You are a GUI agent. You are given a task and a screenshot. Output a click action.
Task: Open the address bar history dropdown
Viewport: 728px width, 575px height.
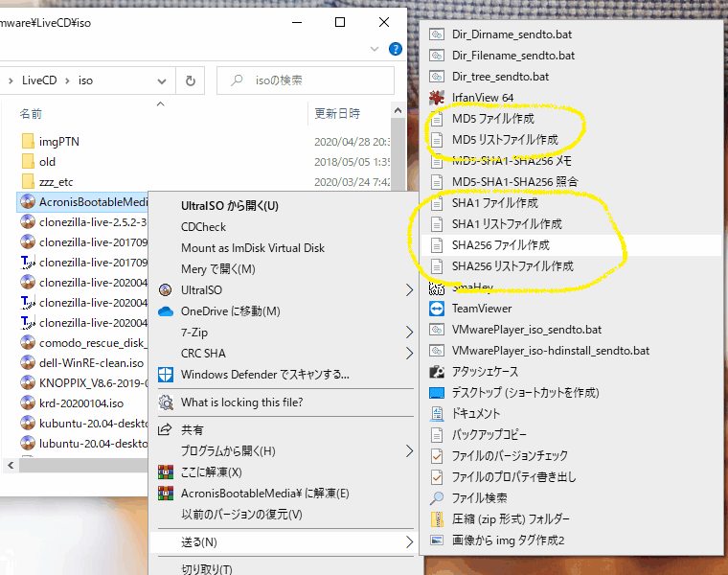(x=162, y=81)
